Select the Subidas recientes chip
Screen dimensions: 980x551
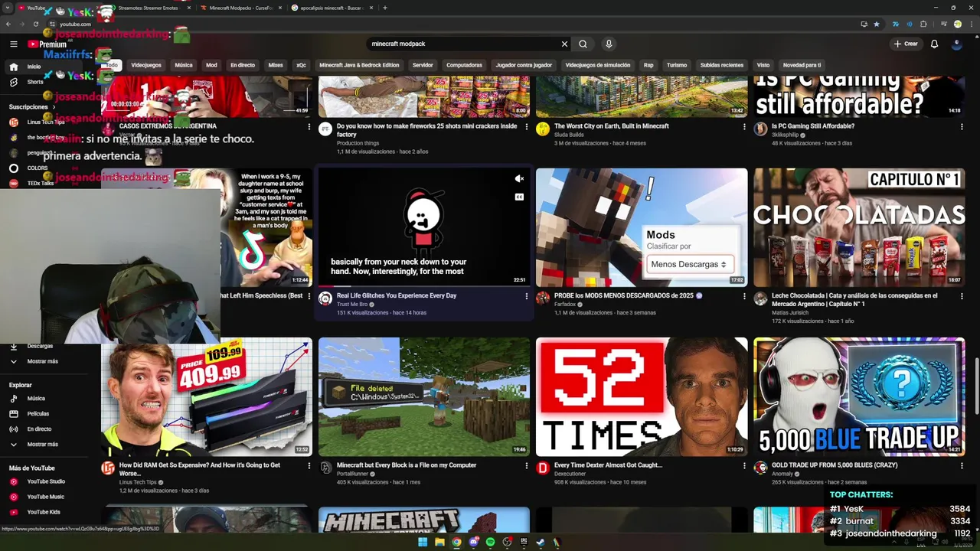[x=722, y=65]
